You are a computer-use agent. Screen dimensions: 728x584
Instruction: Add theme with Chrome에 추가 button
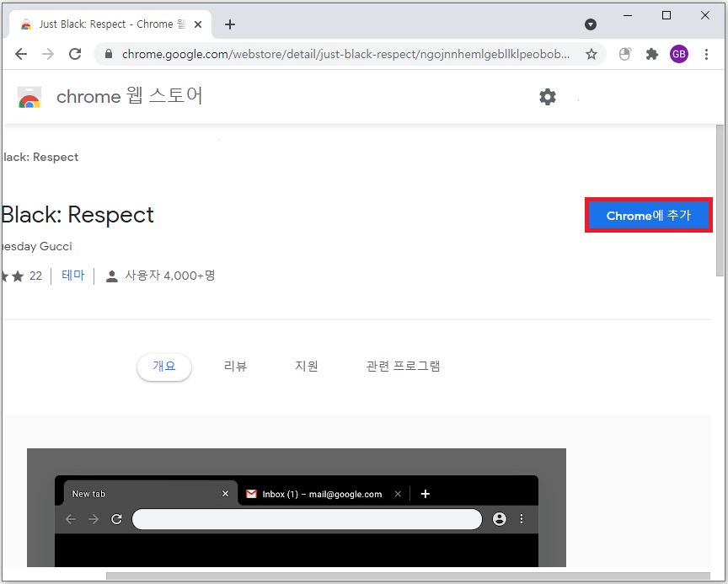point(649,215)
